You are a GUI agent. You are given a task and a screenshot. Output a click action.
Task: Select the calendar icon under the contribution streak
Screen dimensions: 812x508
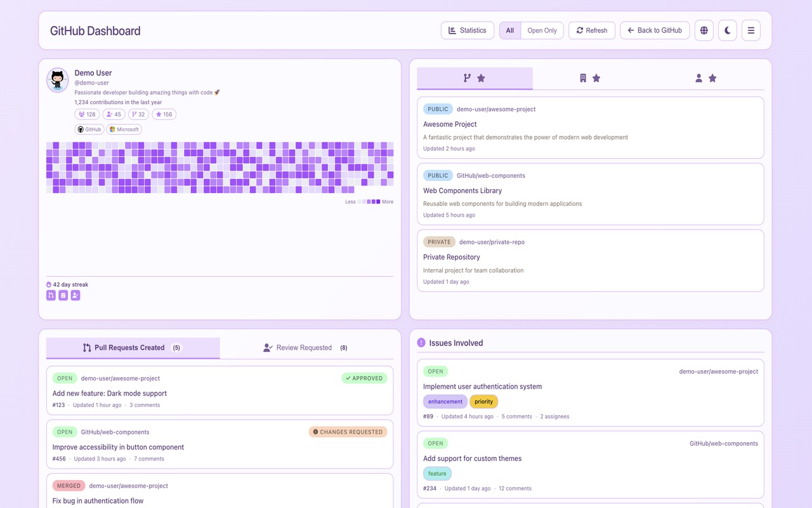tap(63, 295)
